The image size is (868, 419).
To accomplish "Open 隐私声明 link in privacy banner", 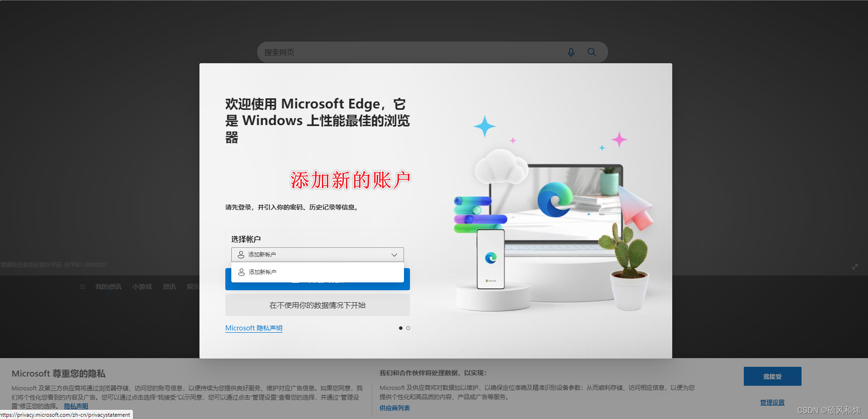I will [x=76, y=406].
